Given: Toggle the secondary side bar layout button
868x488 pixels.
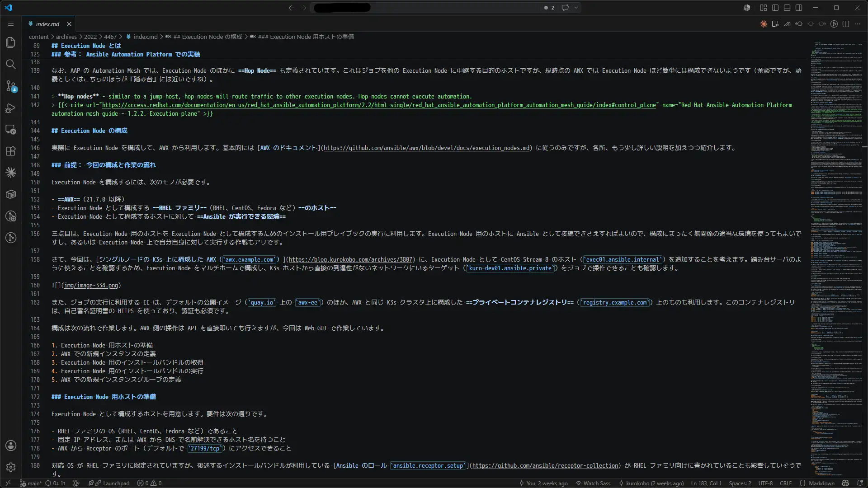Looking at the screenshot, I should [x=799, y=8].
